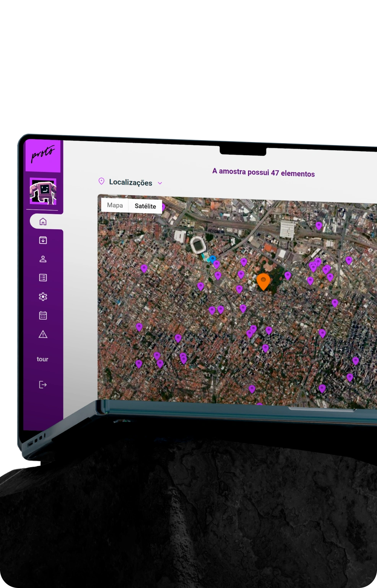Select the large orange map marker
377x588 pixels.
(263, 282)
